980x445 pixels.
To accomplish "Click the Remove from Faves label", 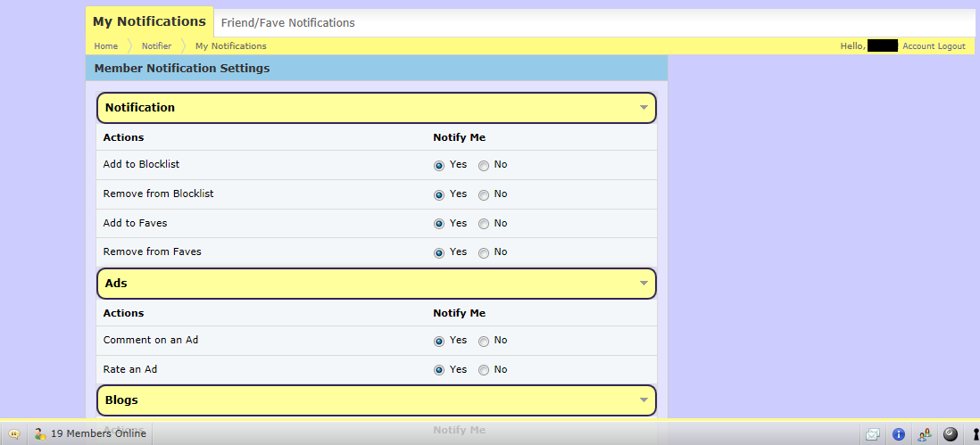I will [152, 252].
